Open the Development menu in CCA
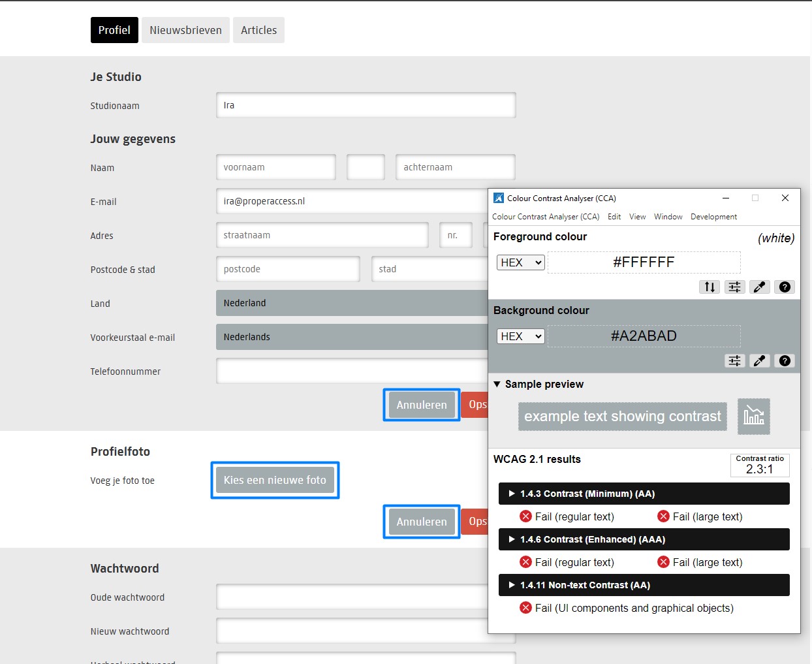The width and height of the screenshot is (812, 664). click(x=713, y=217)
